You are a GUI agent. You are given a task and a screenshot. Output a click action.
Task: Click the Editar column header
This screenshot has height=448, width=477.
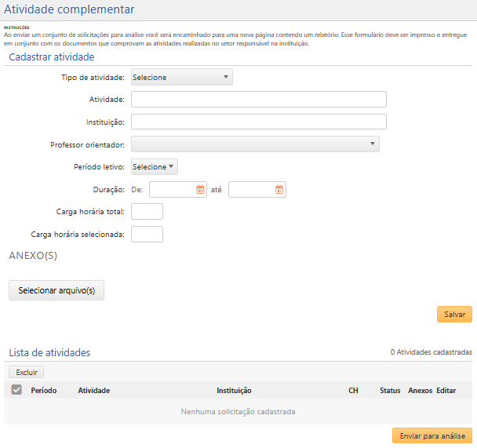[446, 391]
